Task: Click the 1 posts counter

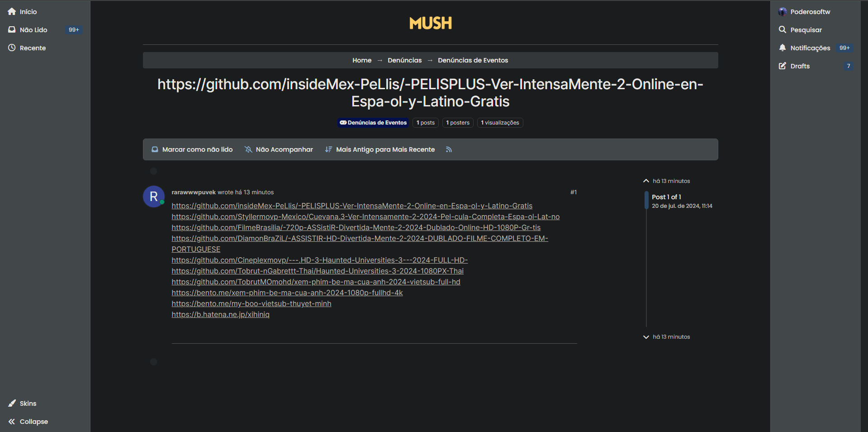Action: (x=426, y=123)
